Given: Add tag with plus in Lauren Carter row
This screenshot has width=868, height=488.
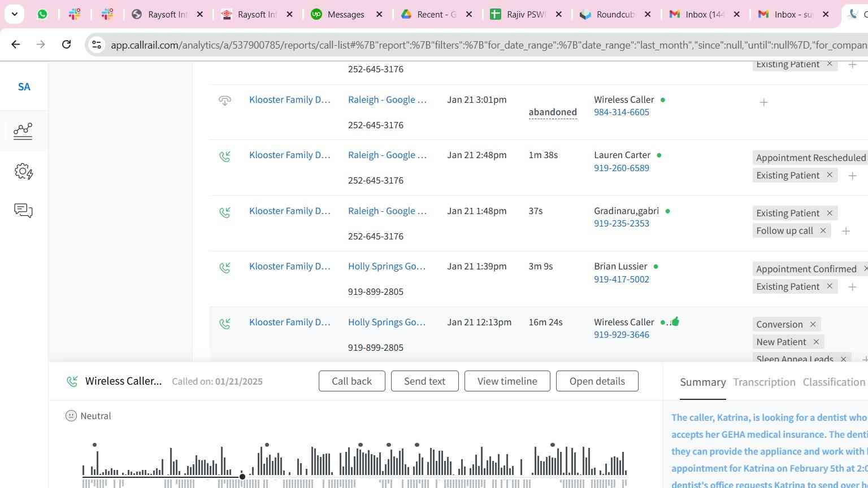Looking at the screenshot, I should point(852,176).
